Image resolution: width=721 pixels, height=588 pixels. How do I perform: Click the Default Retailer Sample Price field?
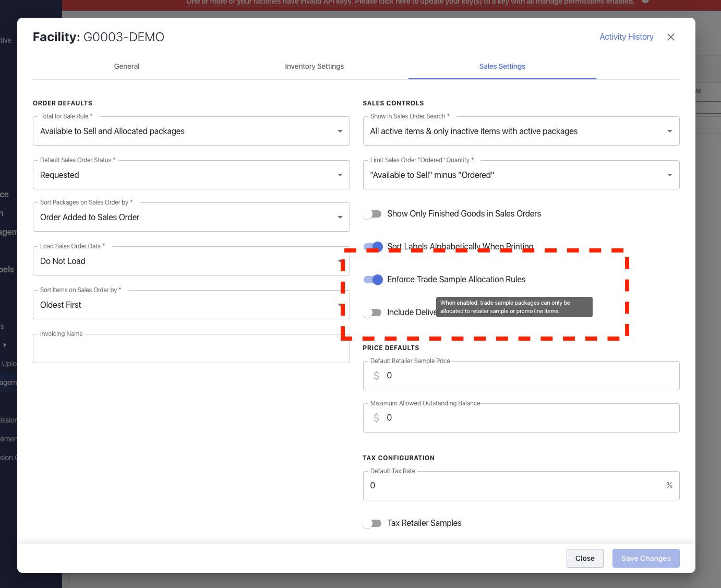[x=527, y=376]
